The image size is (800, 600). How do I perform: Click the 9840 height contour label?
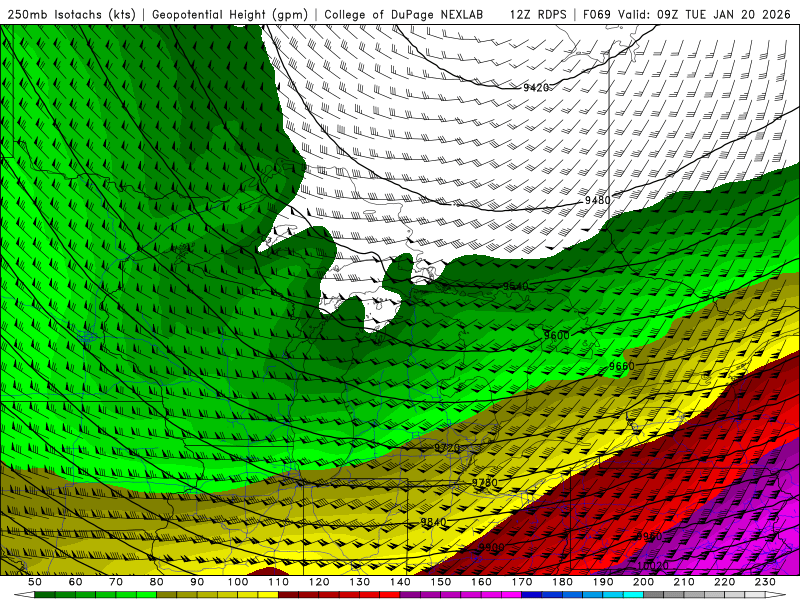pos(433,522)
